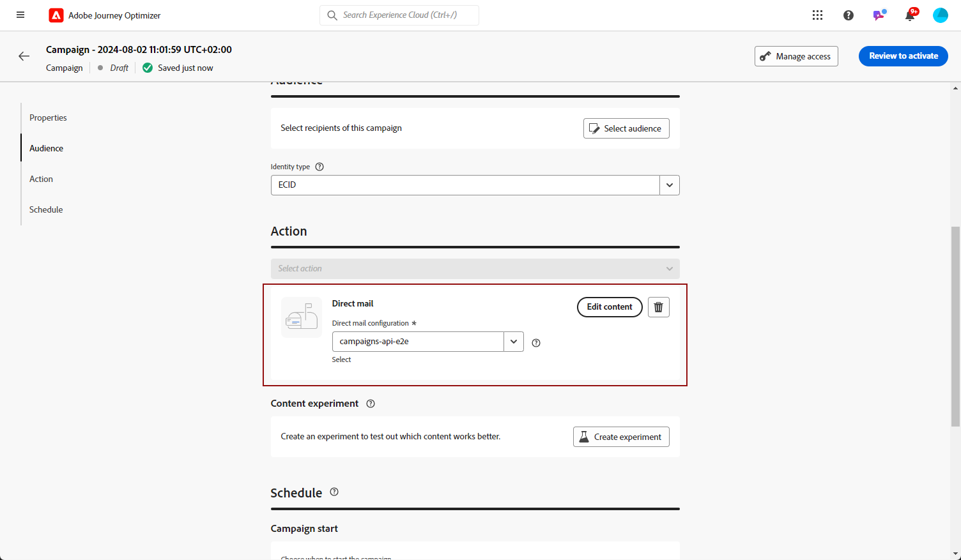Show help for Identity type
Image resolution: width=961 pixels, height=560 pixels.
pos(319,167)
